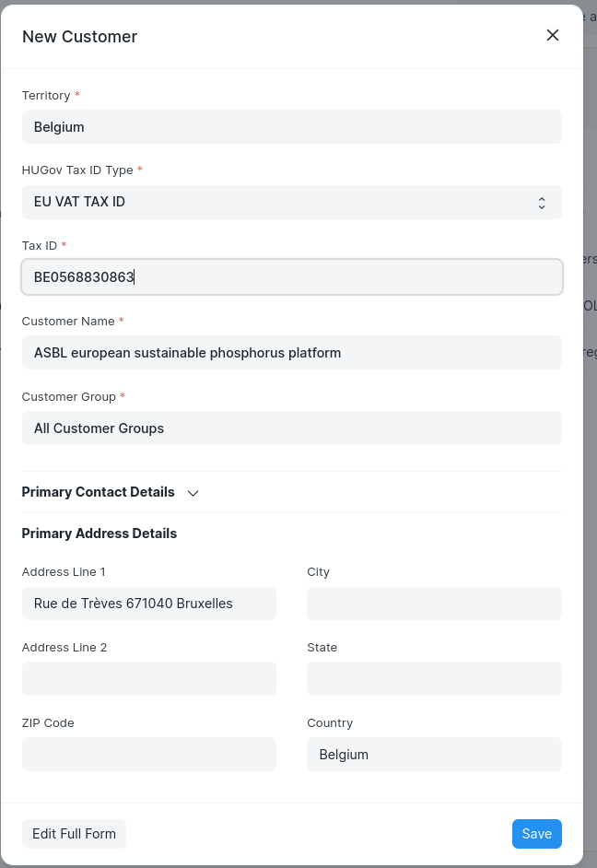
Task: Select the Territory field showing Belgium
Action: click(291, 126)
